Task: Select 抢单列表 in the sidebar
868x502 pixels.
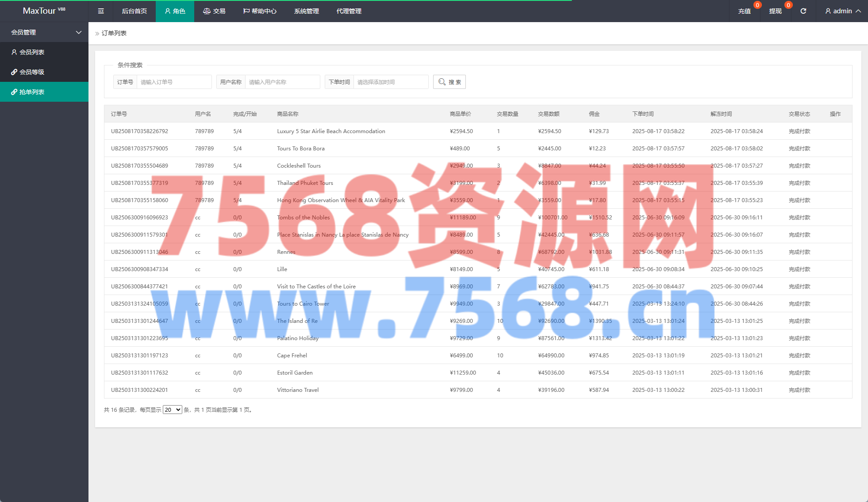Action: [x=32, y=92]
